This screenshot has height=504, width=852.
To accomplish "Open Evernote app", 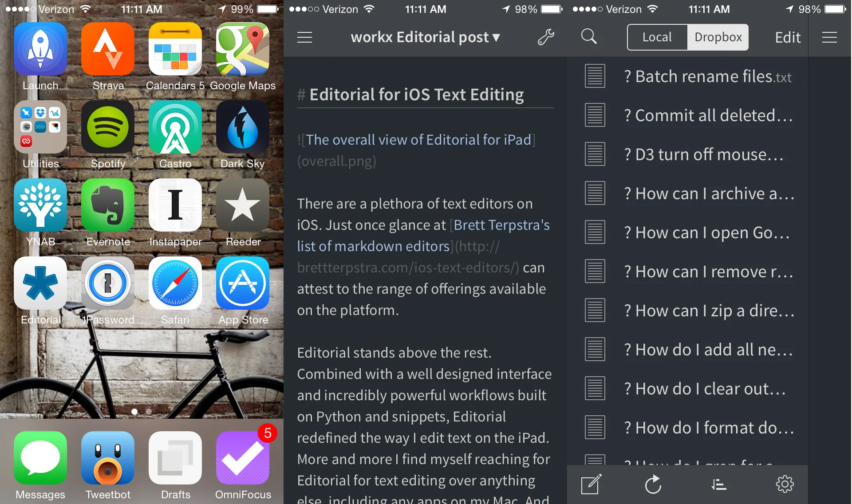I will click(108, 205).
